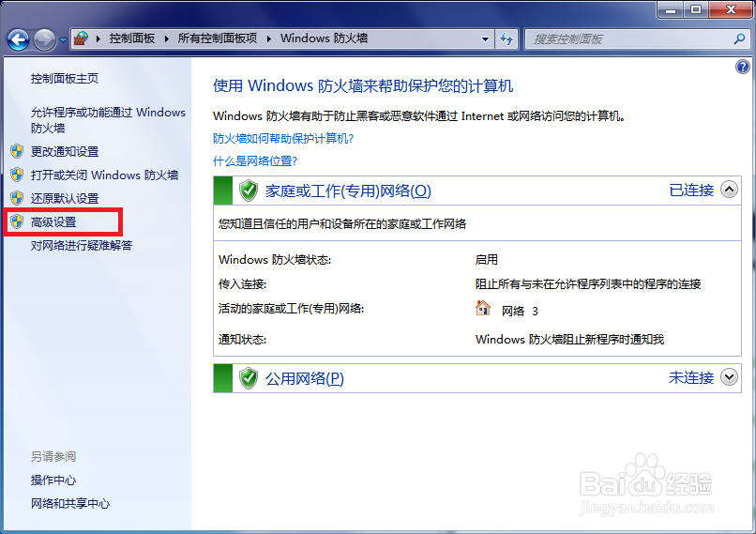Click the refresh button next to address bar

point(507,39)
